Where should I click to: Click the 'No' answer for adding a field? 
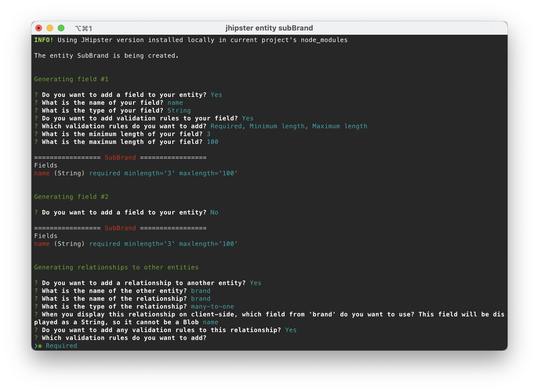click(214, 213)
